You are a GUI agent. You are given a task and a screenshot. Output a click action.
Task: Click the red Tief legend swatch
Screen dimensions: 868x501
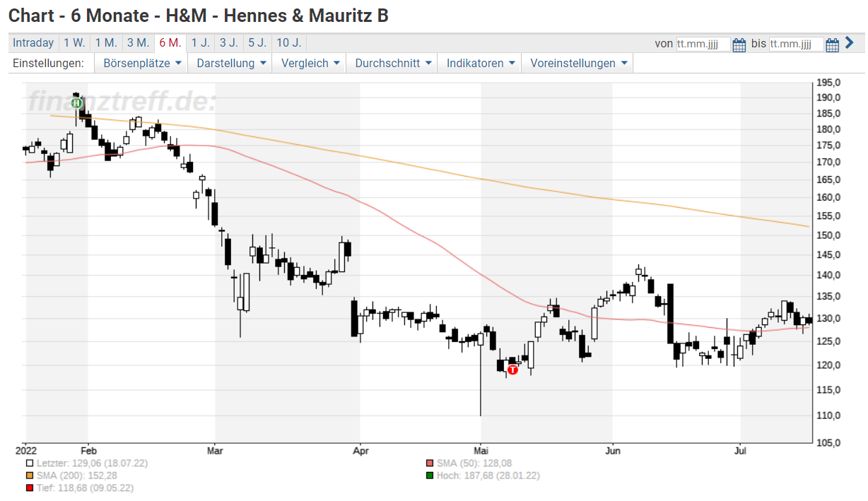(x=29, y=488)
